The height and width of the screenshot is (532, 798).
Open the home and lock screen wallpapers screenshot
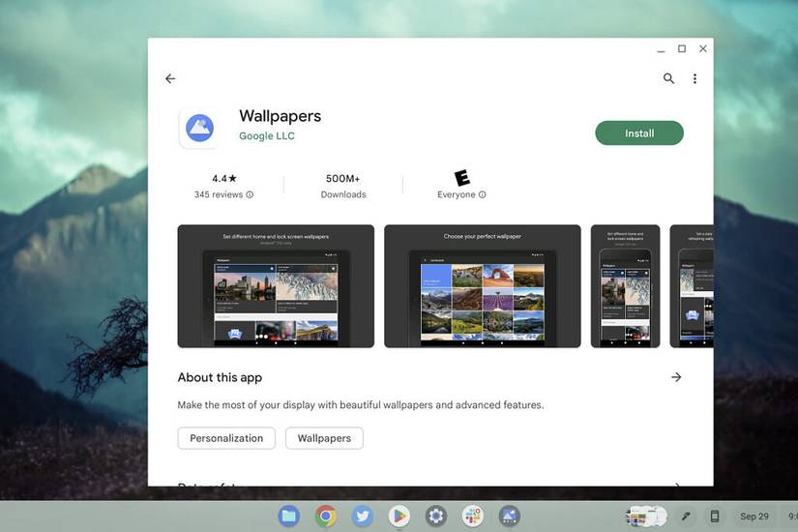click(x=276, y=286)
